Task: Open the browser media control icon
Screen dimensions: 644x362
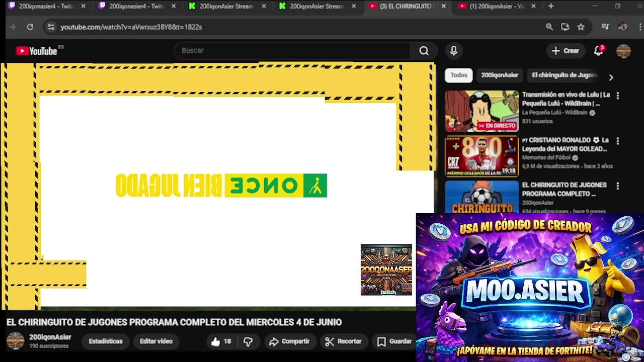Action: tap(605, 27)
